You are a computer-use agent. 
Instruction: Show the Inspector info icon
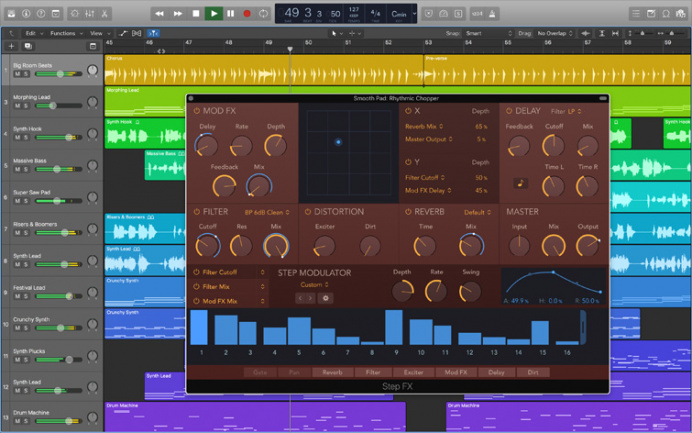(x=26, y=14)
